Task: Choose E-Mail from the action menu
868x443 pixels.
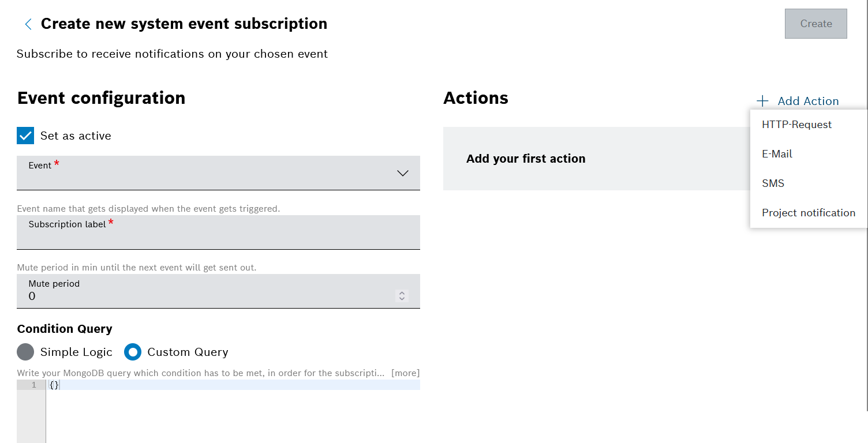Action: coord(777,154)
